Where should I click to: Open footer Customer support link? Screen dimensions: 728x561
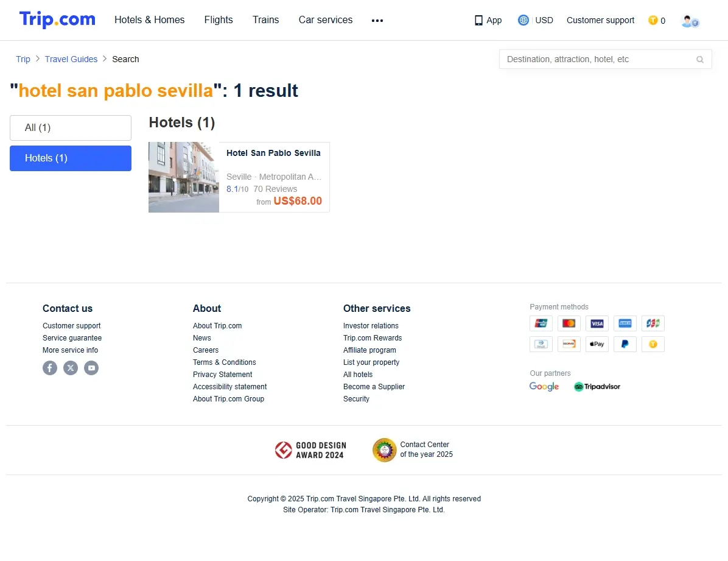(x=71, y=326)
